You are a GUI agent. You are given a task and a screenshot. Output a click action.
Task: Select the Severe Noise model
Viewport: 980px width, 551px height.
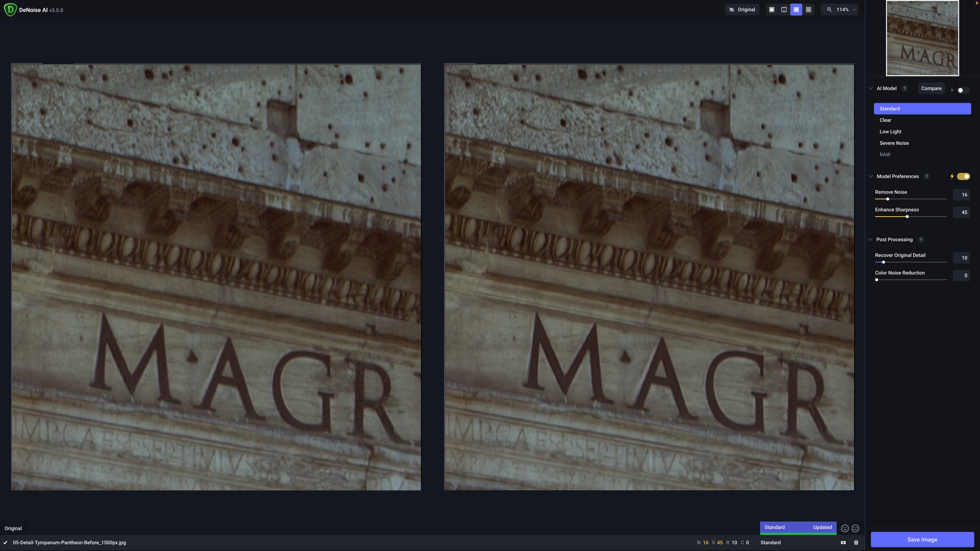tap(894, 143)
